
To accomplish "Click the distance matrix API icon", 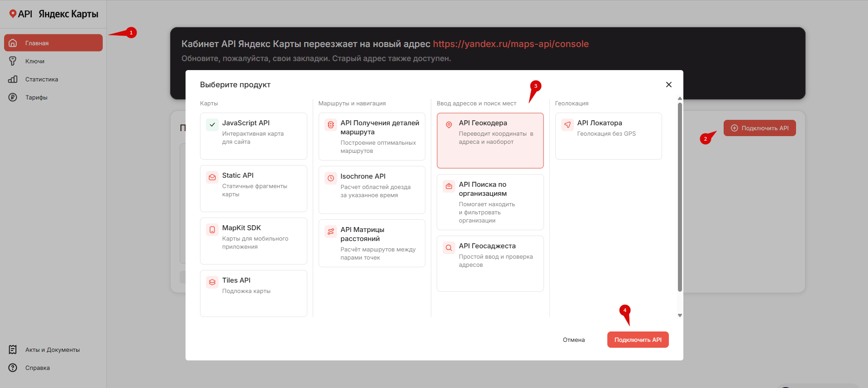I will [x=331, y=232].
